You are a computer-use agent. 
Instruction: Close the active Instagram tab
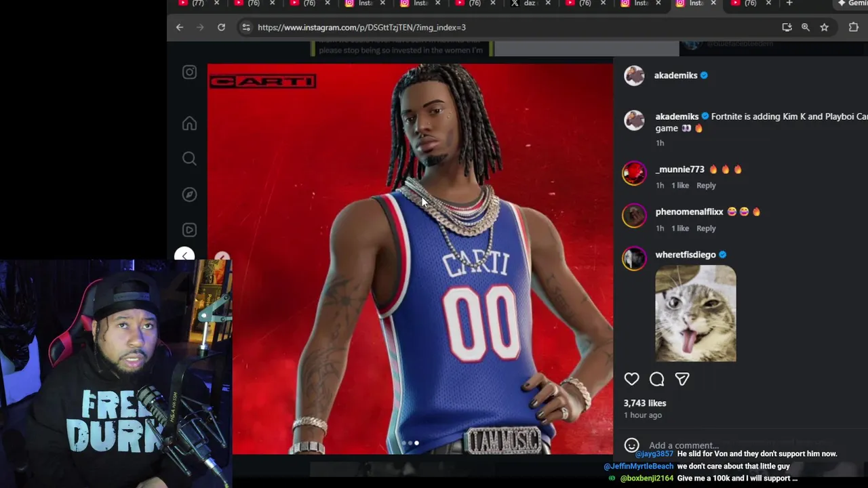(713, 3)
